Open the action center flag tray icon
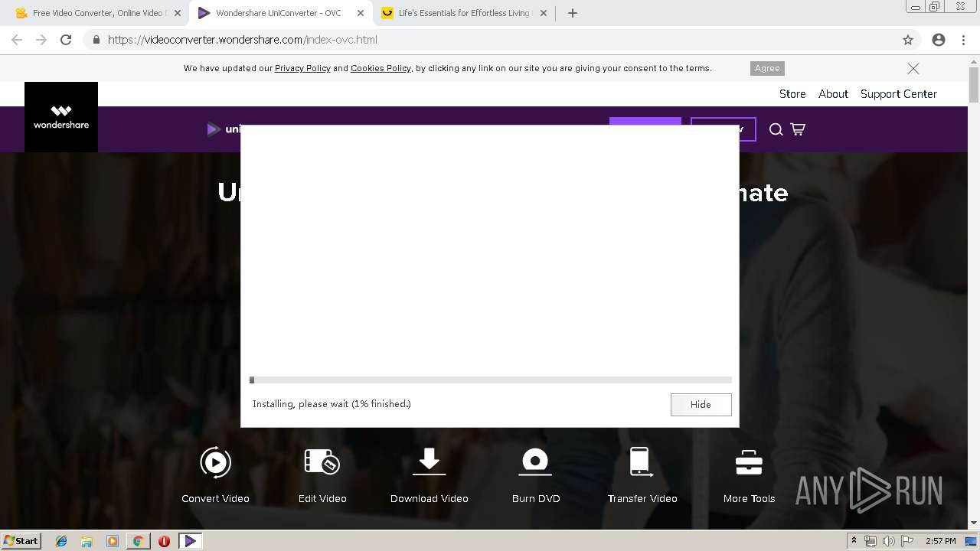980x551 pixels. (x=906, y=541)
